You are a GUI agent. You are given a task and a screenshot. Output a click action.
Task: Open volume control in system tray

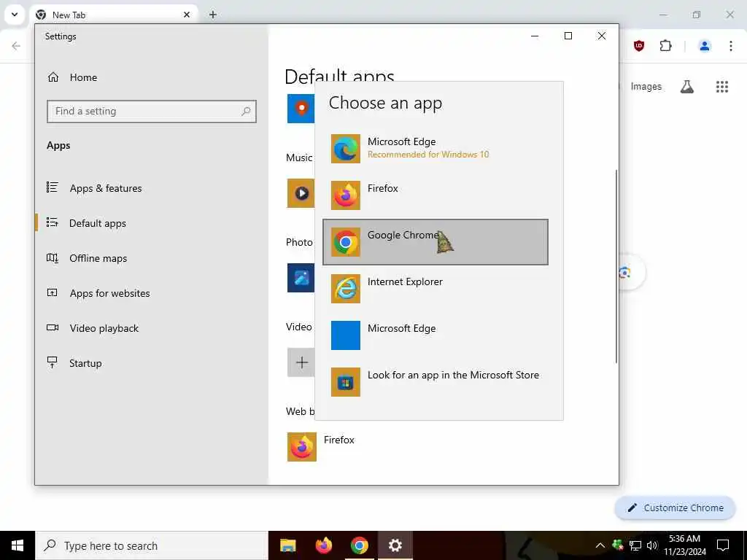(x=652, y=545)
